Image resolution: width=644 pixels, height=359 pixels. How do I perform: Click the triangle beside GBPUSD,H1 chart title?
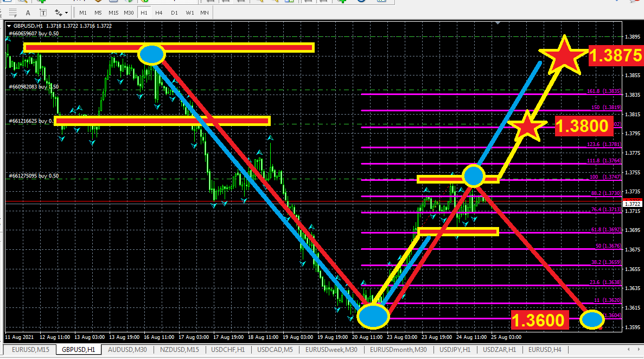coord(9,26)
